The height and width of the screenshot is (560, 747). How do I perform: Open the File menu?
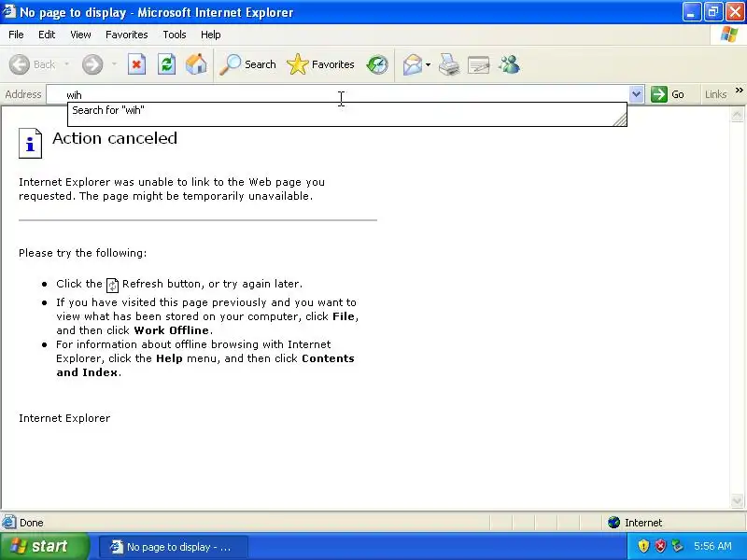click(16, 35)
